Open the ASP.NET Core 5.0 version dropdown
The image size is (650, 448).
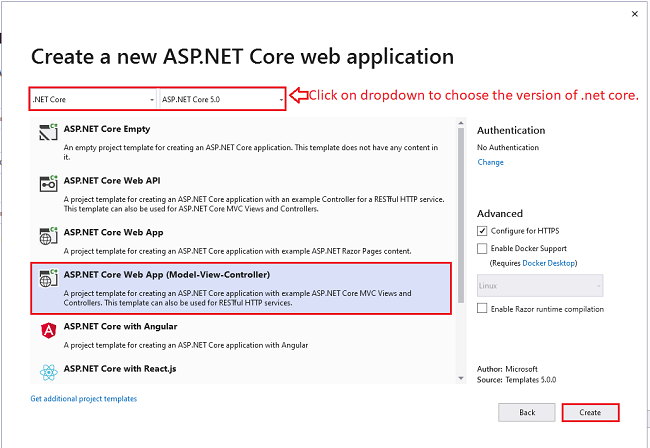(222, 99)
